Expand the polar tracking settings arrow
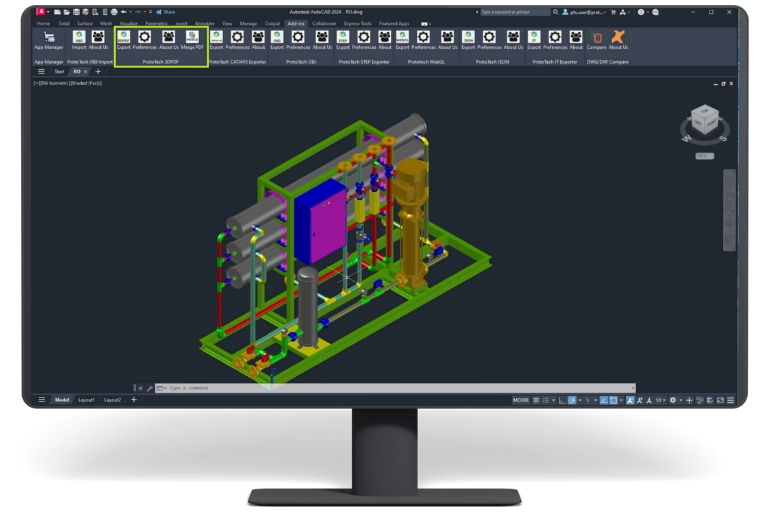The width and height of the screenshot is (768, 512). [x=580, y=400]
